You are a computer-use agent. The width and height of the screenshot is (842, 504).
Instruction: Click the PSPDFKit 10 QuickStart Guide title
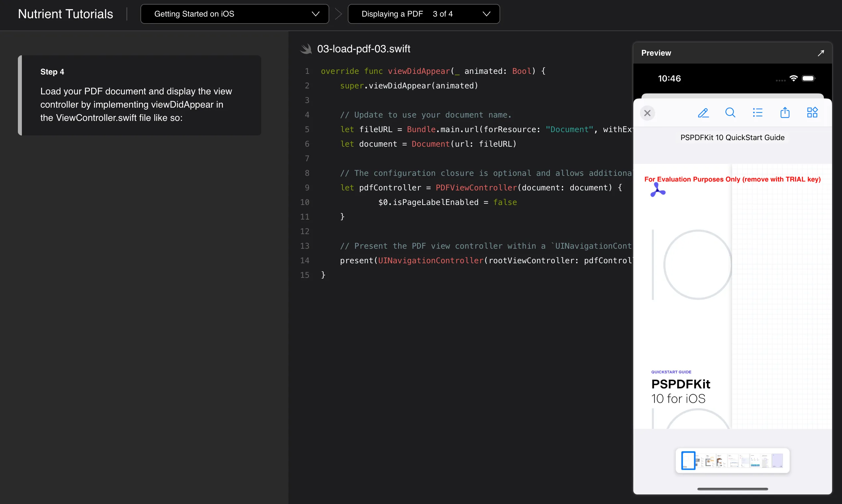point(732,137)
